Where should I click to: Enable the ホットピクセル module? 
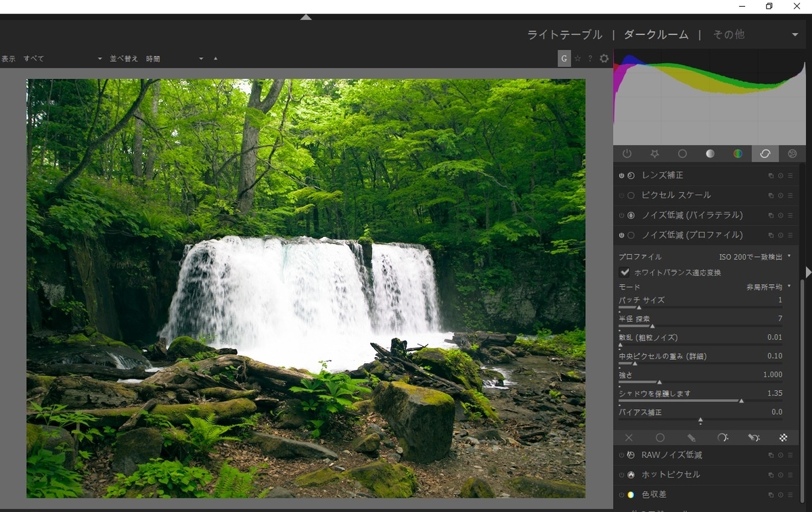pos(622,475)
